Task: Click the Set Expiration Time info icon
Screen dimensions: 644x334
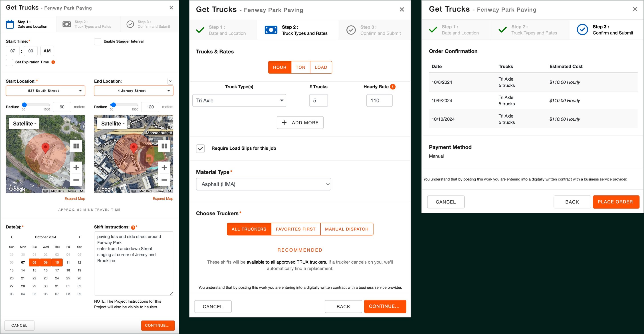Action: pyautogui.click(x=53, y=62)
